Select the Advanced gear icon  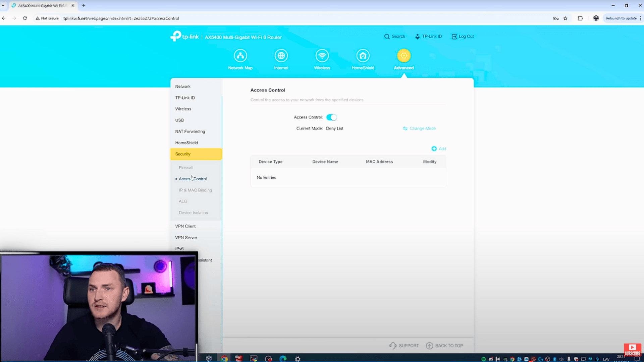coord(404,56)
